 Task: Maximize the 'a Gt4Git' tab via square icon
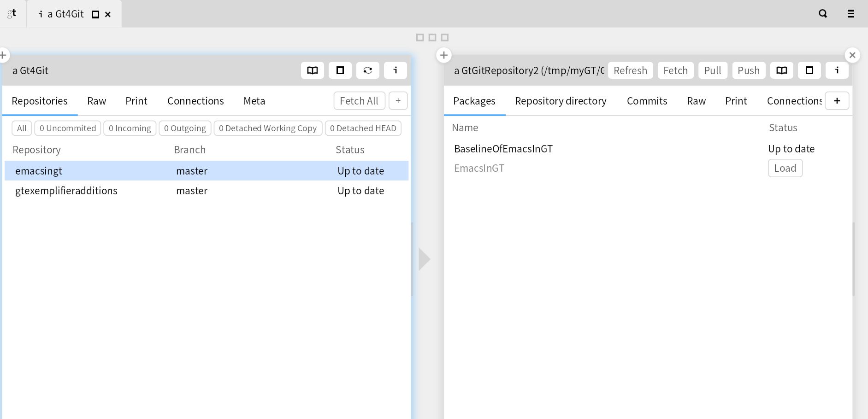point(95,14)
